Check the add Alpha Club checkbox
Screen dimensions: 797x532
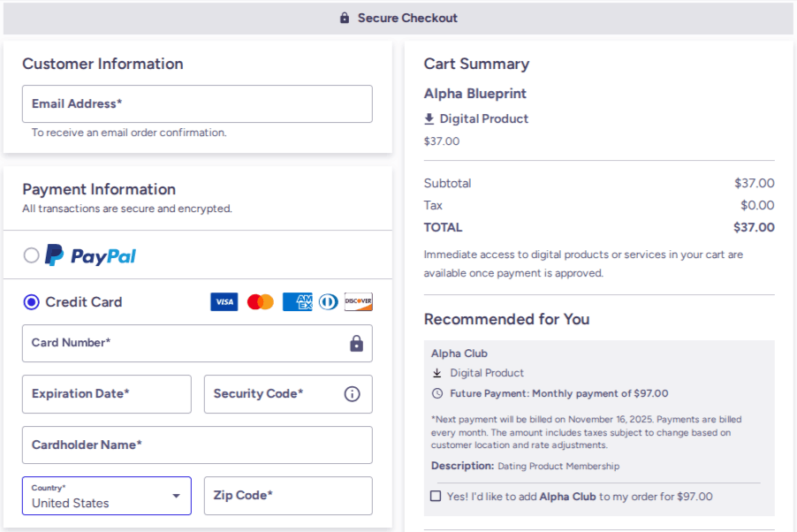436,497
